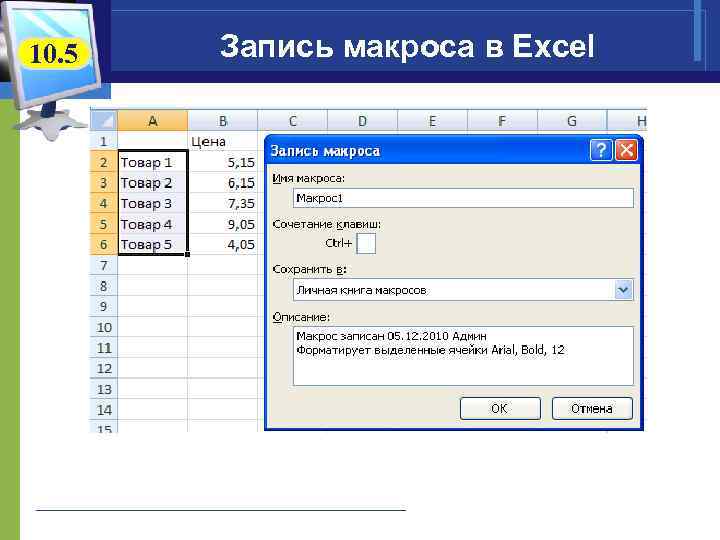The width and height of the screenshot is (720, 540).
Task: Select row 8 header
Action: (104, 286)
